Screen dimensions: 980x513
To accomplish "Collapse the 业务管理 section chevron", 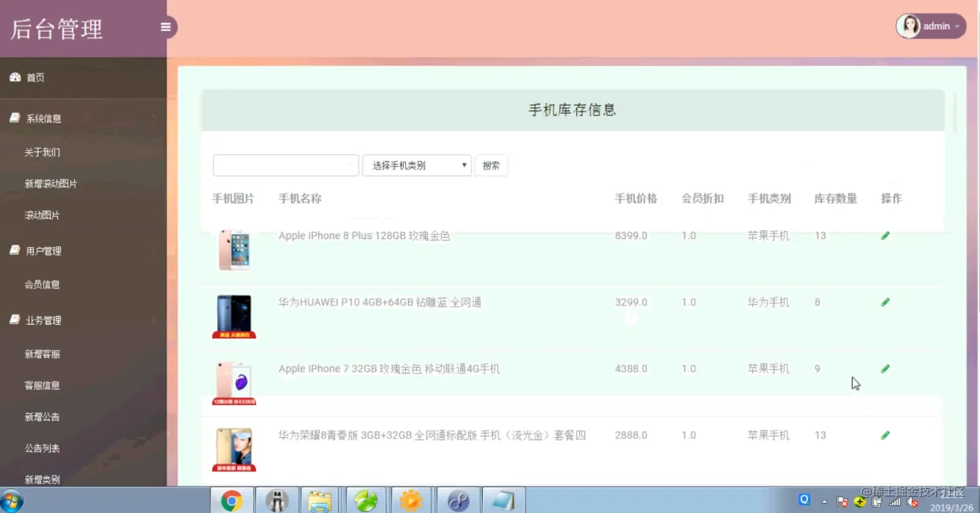I will [154, 320].
